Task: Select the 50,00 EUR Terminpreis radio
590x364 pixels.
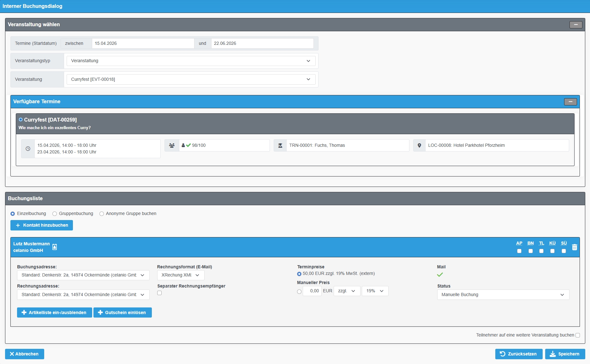Action: (x=299, y=274)
